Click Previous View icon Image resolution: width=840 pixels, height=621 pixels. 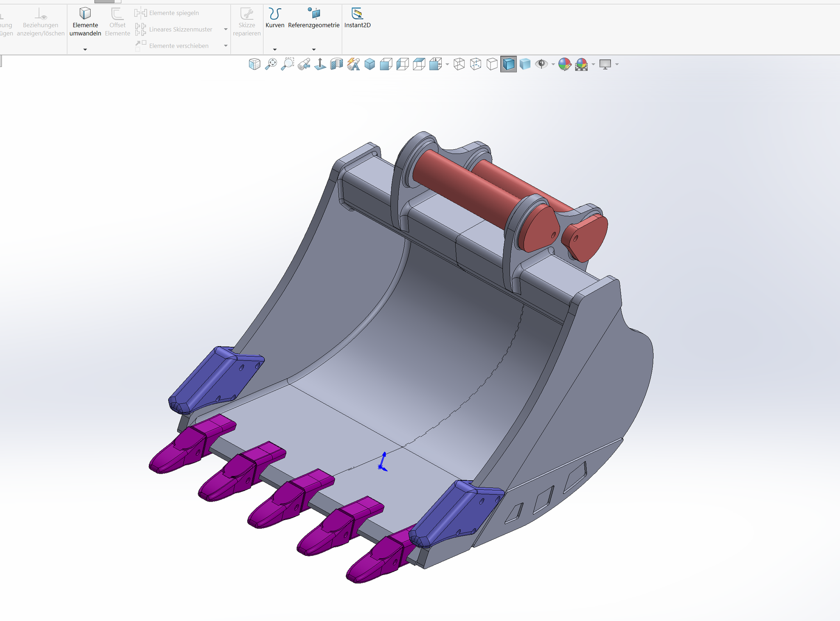coord(304,64)
